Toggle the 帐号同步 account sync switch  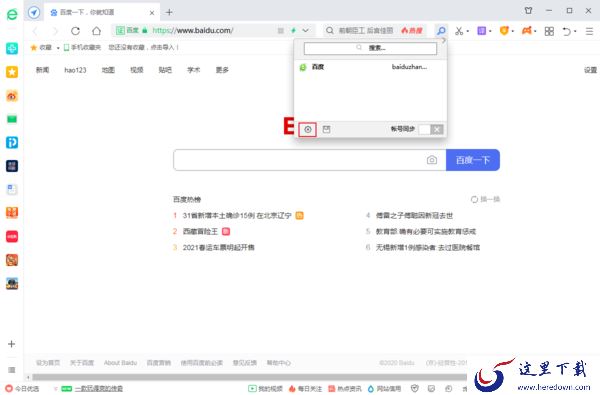coord(431,129)
